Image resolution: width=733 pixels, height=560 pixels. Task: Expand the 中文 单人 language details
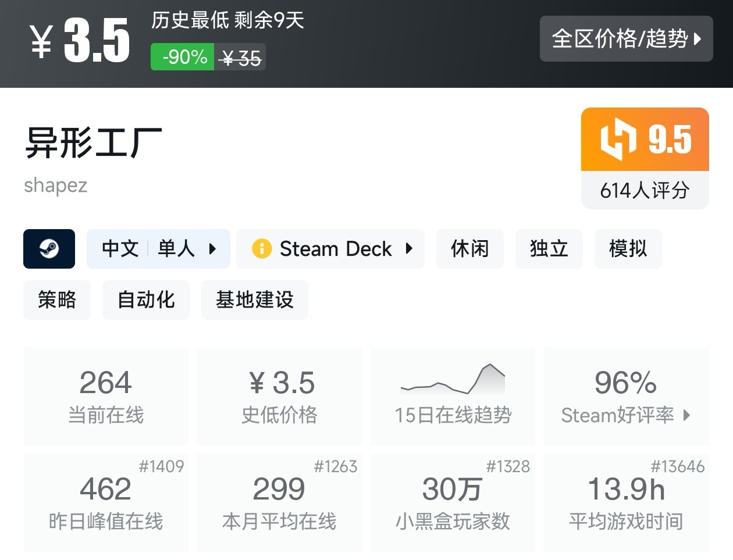point(158,249)
